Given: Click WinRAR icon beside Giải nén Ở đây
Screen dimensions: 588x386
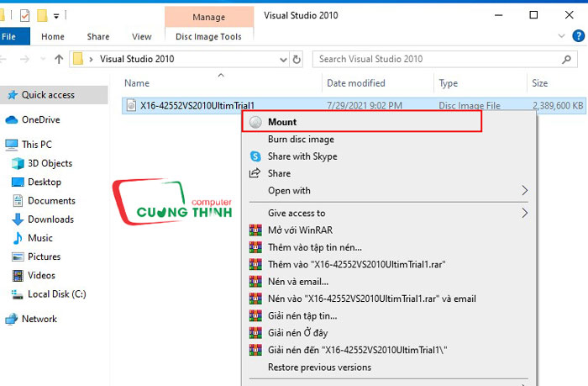Looking at the screenshot, I should 255,333.
